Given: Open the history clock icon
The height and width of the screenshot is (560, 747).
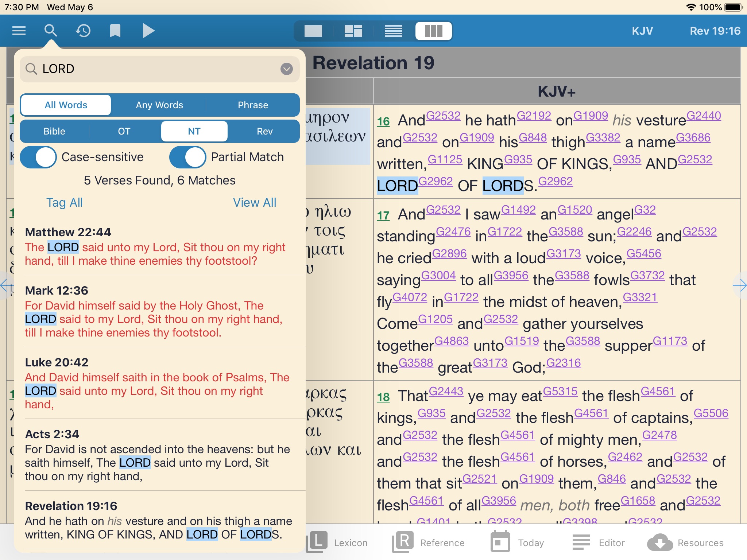Looking at the screenshot, I should point(83,31).
